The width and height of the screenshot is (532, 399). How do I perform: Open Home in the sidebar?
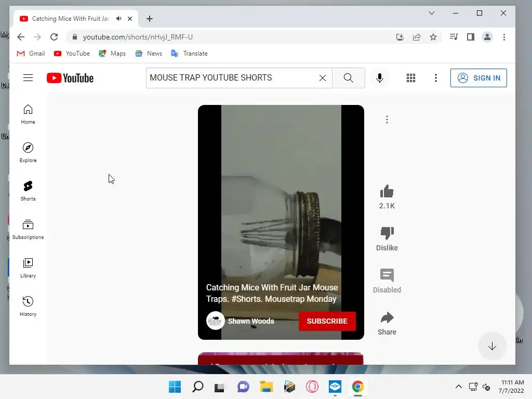coord(28,115)
